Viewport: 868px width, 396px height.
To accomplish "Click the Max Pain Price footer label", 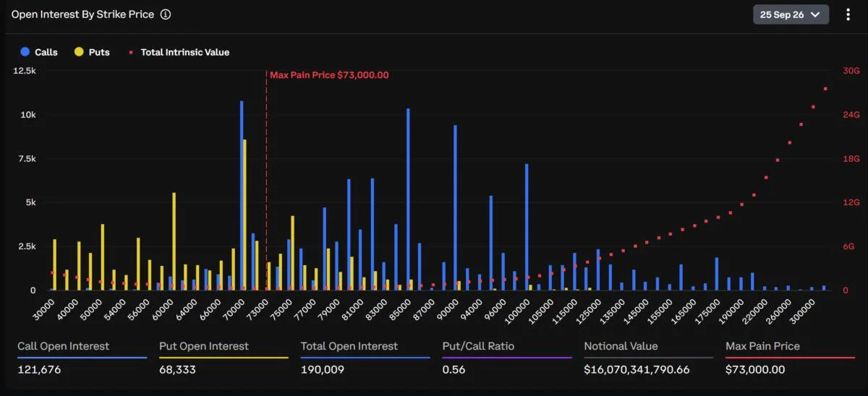I will click(x=763, y=346).
